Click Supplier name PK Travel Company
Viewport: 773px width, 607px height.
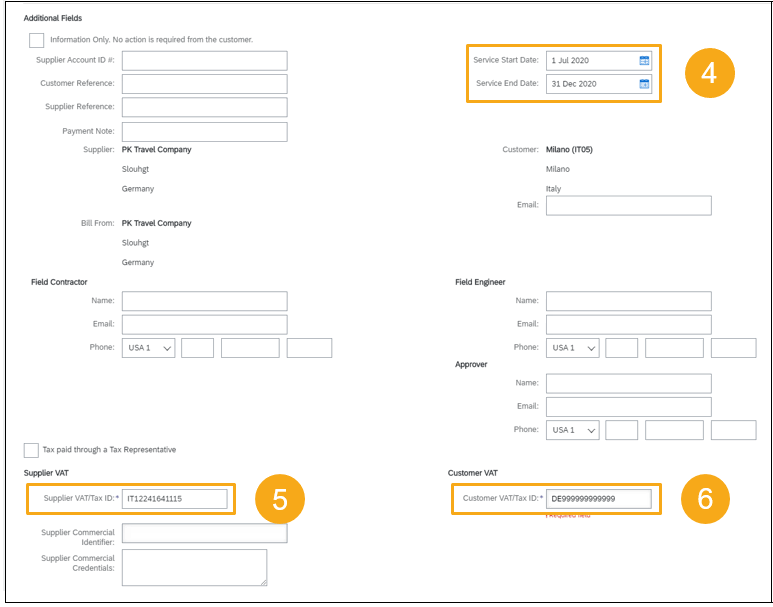coord(157,149)
